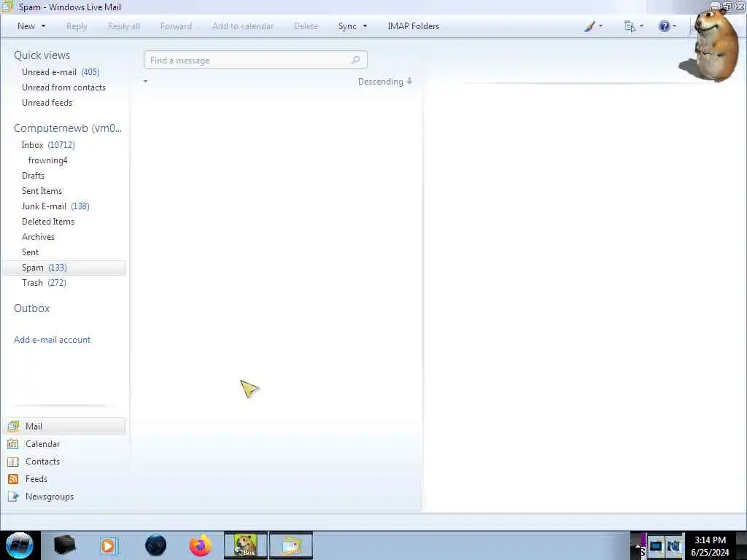Open the dark globe browser taskbar icon
Image resolution: width=747 pixels, height=560 pixels.
point(156,545)
